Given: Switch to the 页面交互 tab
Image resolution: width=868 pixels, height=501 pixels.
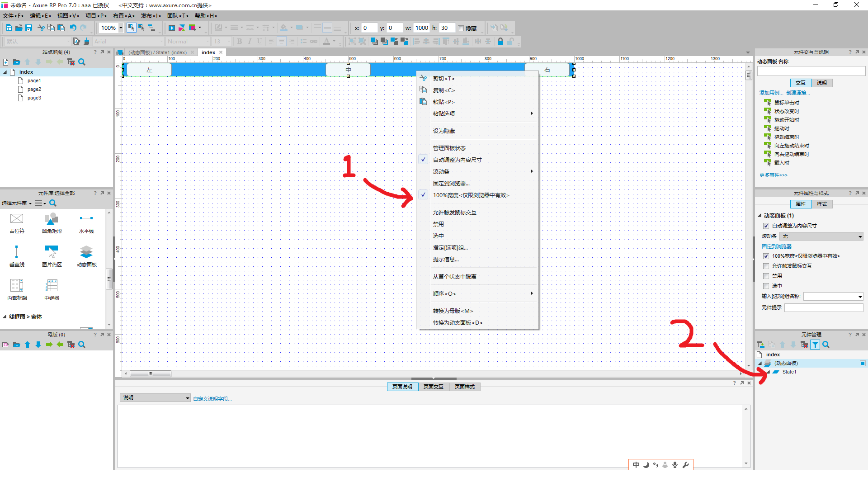Looking at the screenshot, I should click(433, 387).
